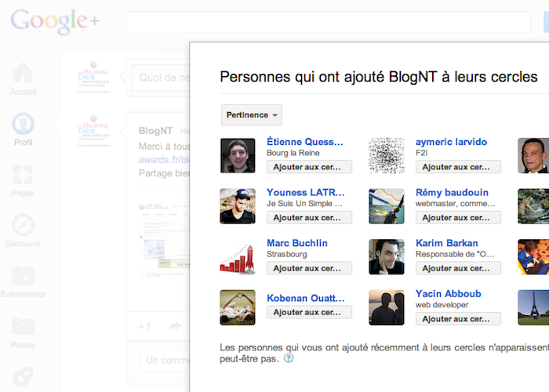Click BlogNT logo beside share box
This screenshot has height=392, width=549.
(93, 77)
